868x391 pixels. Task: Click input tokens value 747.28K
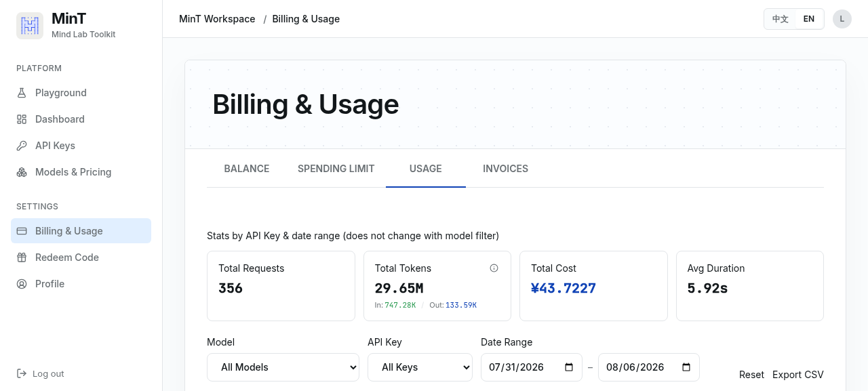pyautogui.click(x=400, y=306)
